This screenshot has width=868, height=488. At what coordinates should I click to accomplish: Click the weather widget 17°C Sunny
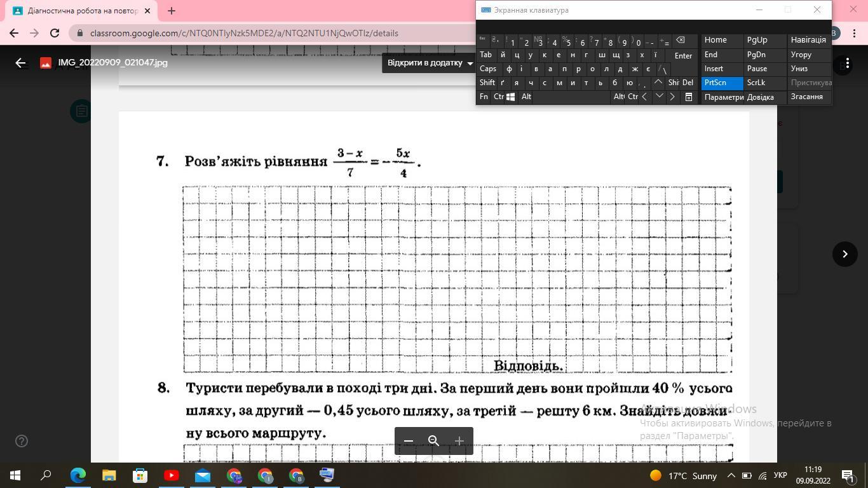point(683,475)
